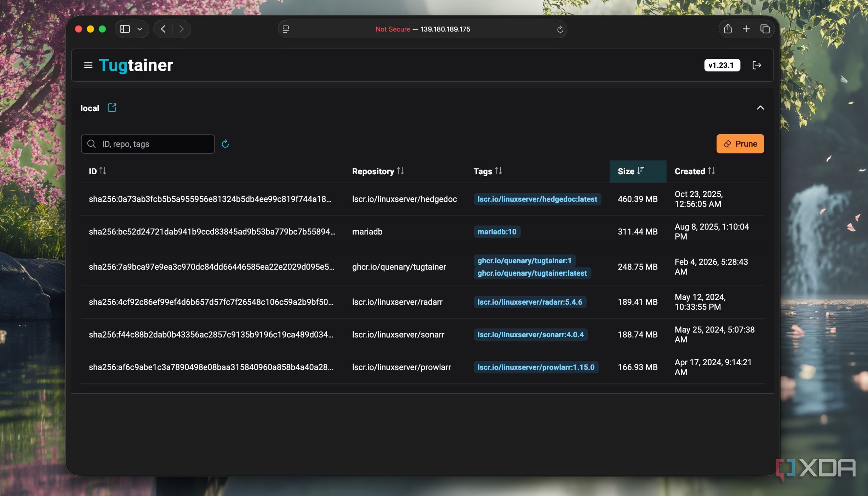Image resolution: width=868 pixels, height=496 pixels.
Task: Click repository lscr.io/linuxserver/prowlarr
Action: pos(401,367)
